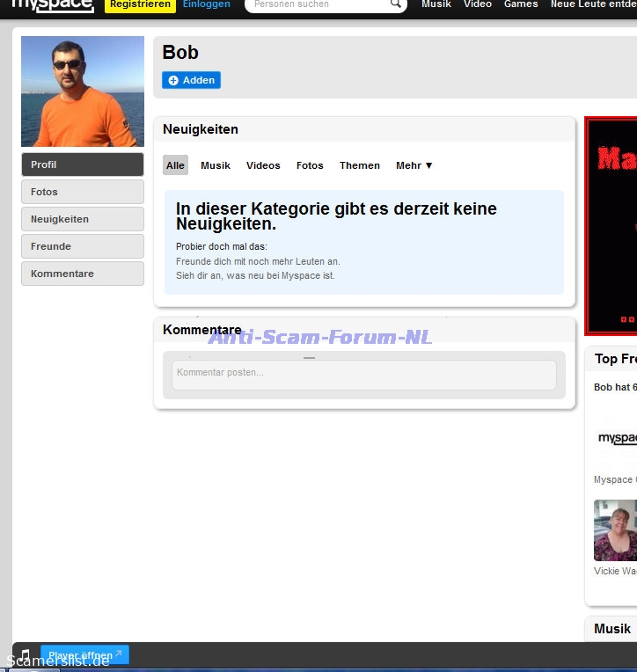Click the Kommentar posten text field

[363, 374]
